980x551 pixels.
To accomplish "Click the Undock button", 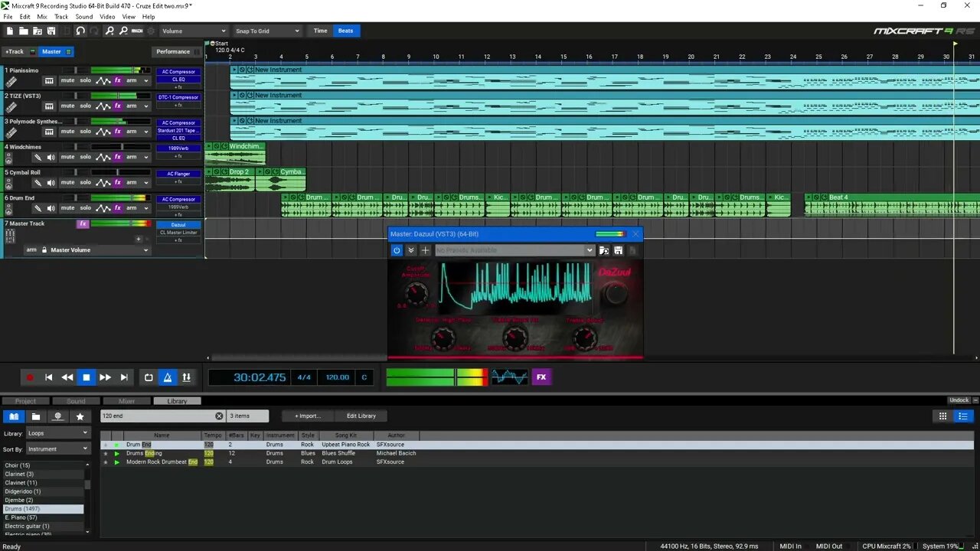I will [x=959, y=400].
